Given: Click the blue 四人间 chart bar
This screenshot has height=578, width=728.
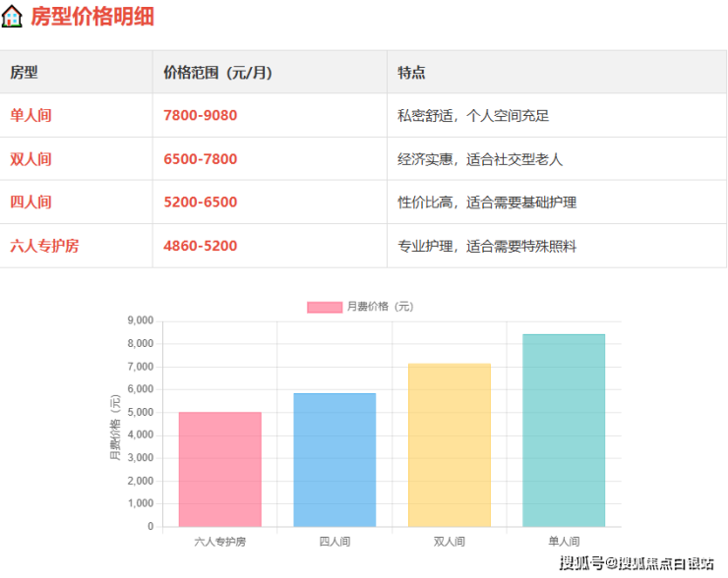Looking at the screenshot, I should (x=334, y=460).
